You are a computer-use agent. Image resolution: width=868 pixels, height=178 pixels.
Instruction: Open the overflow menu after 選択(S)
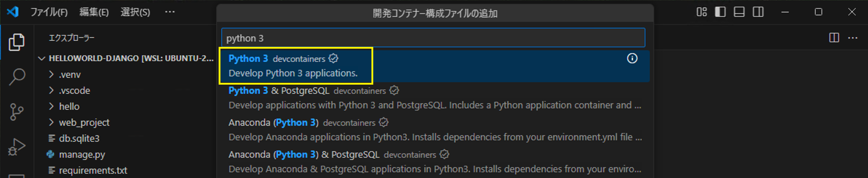click(x=170, y=12)
